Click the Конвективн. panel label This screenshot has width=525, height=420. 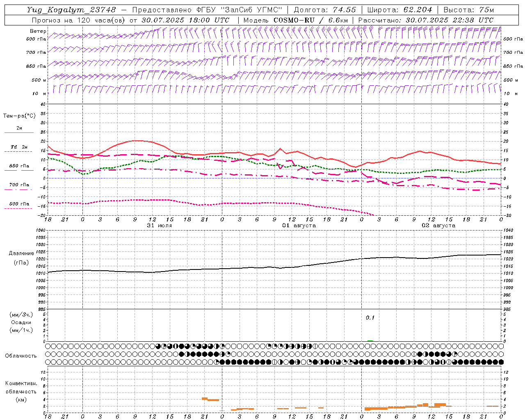point(21,383)
